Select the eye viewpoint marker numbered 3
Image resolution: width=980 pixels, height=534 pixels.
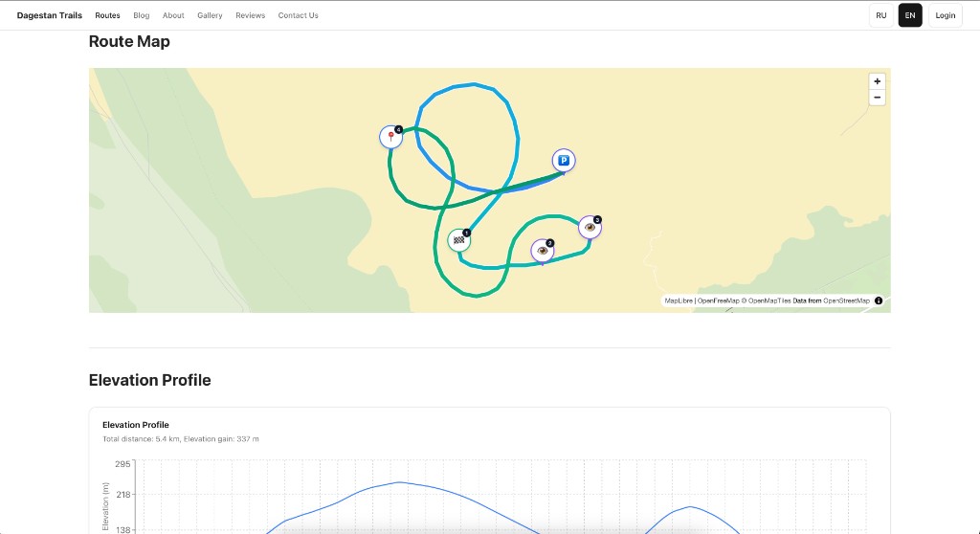click(x=590, y=228)
